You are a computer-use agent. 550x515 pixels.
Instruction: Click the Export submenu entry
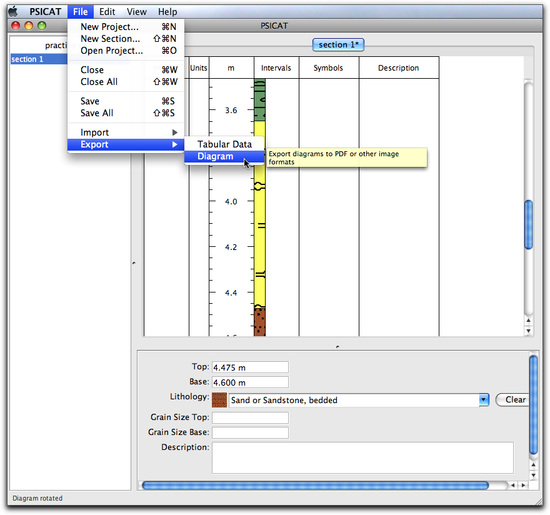pos(126,144)
